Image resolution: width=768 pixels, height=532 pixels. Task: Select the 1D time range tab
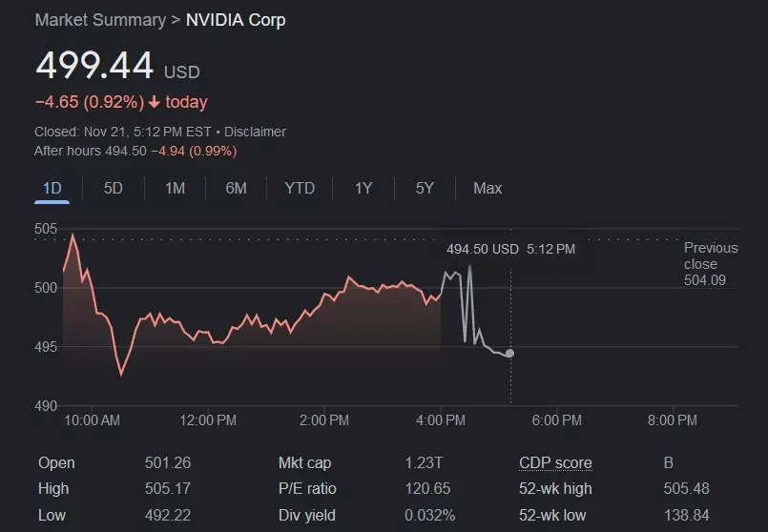52,189
